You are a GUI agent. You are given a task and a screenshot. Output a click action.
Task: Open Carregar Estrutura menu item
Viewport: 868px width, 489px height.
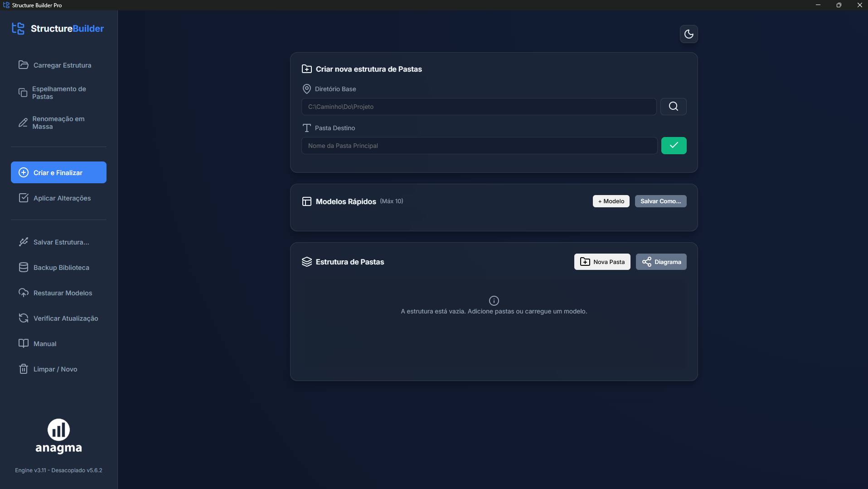[x=58, y=65]
